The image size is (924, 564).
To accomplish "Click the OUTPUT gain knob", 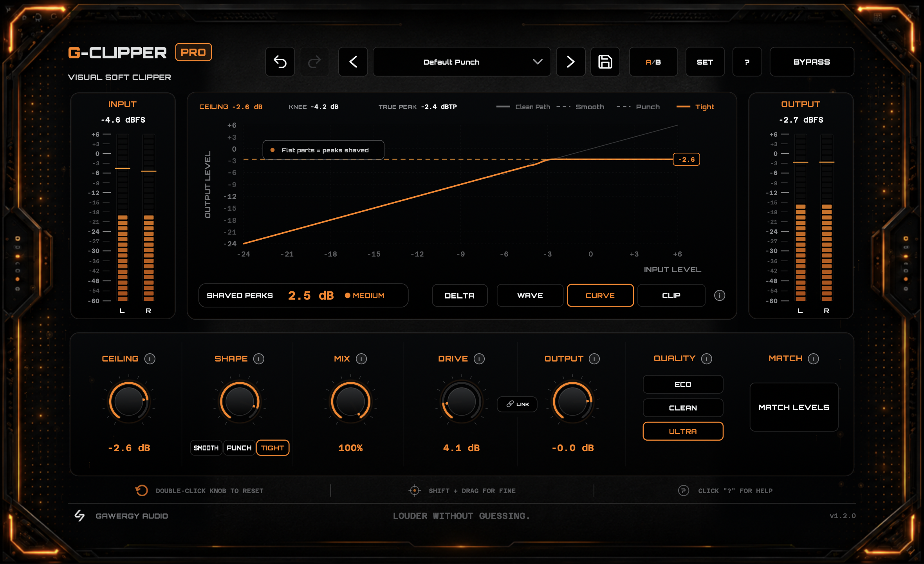I will (x=572, y=401).
